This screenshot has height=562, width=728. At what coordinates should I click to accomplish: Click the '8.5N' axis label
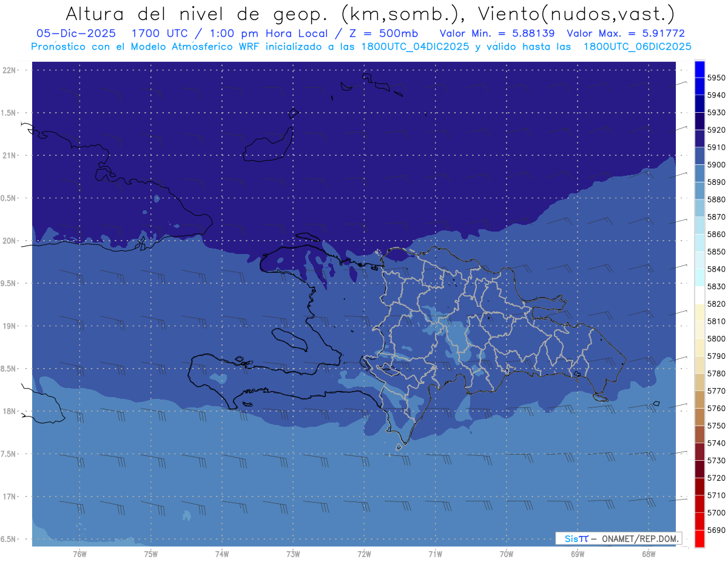point(9,369)
